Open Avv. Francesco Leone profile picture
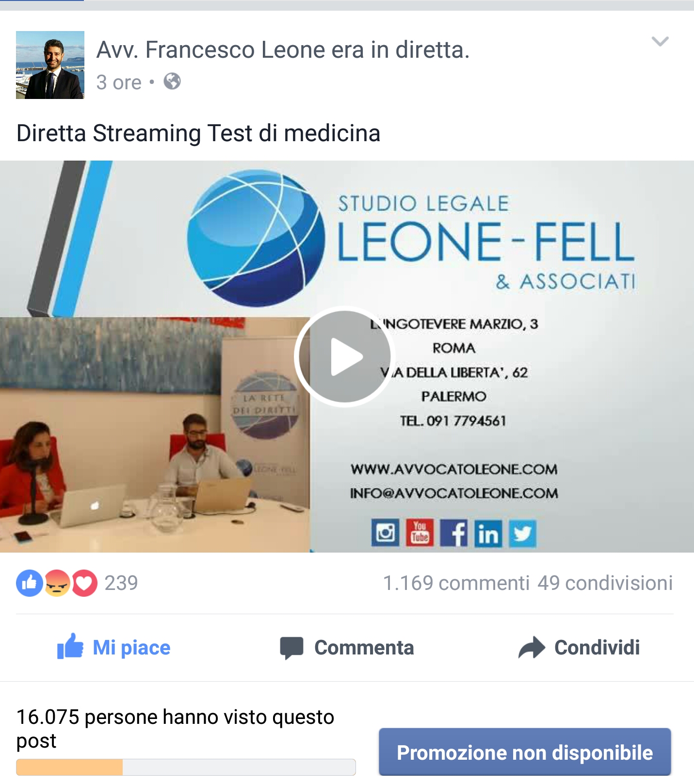Screen dimensions: 694x784 pyautogui.click(x=50, y=65)
